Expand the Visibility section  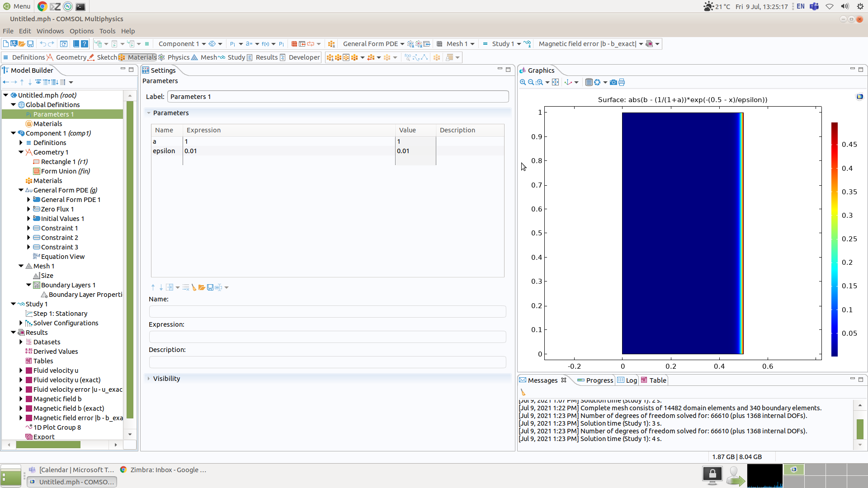tap(166, 379)
